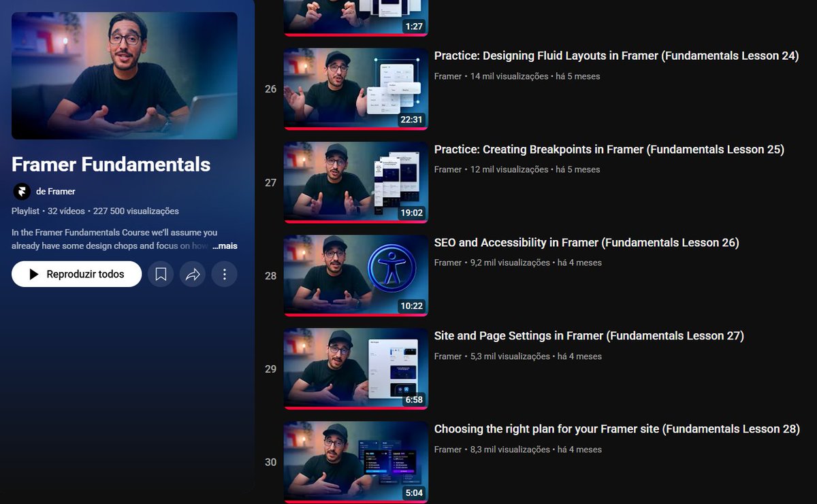Click '8,3 mil visualizações' under Lesson 28
Image resolution: width=817 pixels, height=504 pixels.
(510, 450)
